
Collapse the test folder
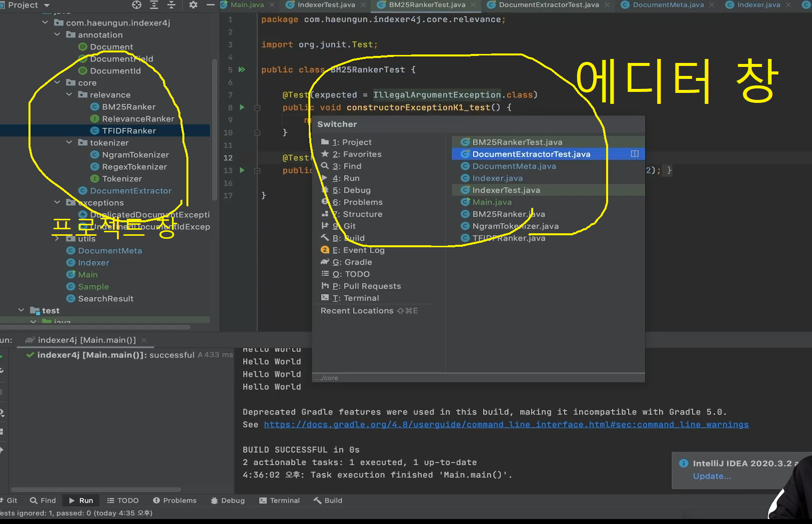click(21, 310)
